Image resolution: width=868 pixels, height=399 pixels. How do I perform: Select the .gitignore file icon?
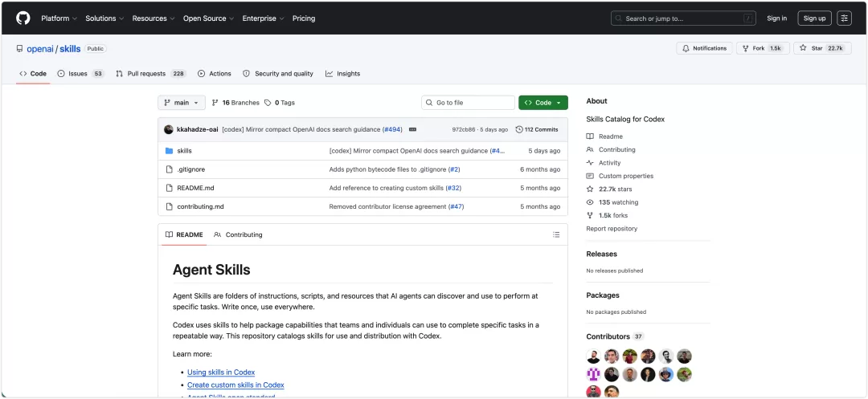[x=170, y=169]
